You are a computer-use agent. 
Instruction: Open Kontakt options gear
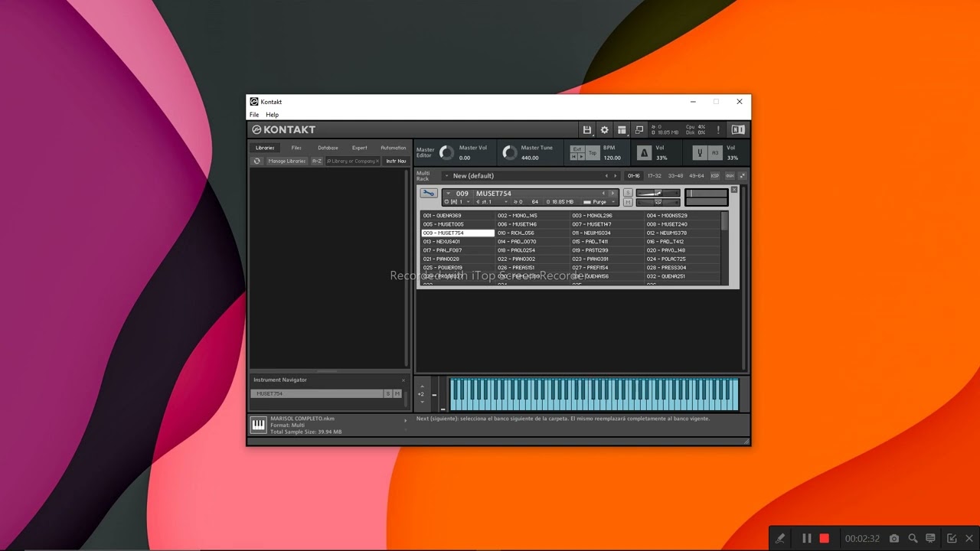click(604, 130)
